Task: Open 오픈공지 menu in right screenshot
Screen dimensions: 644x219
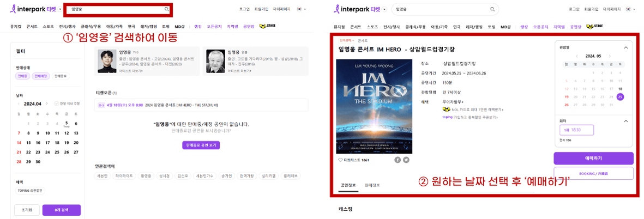Action: [540, 26]
